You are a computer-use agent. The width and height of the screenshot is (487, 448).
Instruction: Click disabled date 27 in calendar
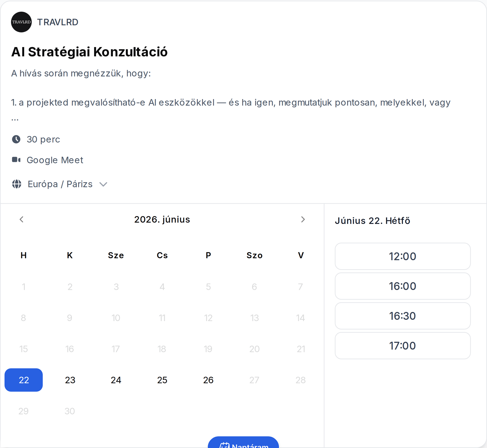[254, 380]
